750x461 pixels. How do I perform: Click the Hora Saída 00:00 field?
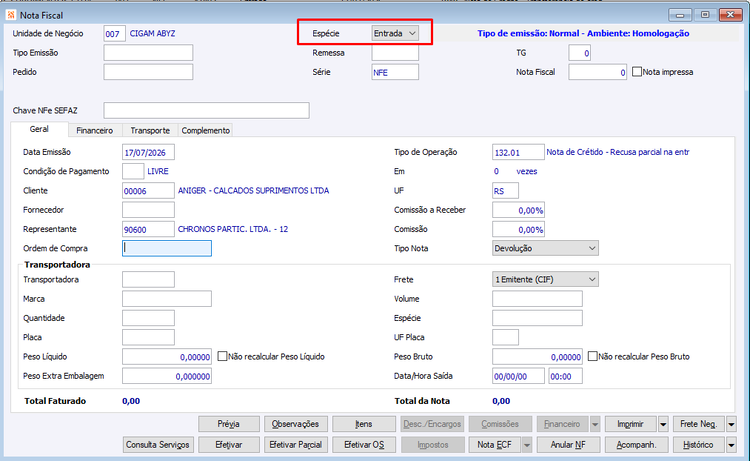(565, 376)
